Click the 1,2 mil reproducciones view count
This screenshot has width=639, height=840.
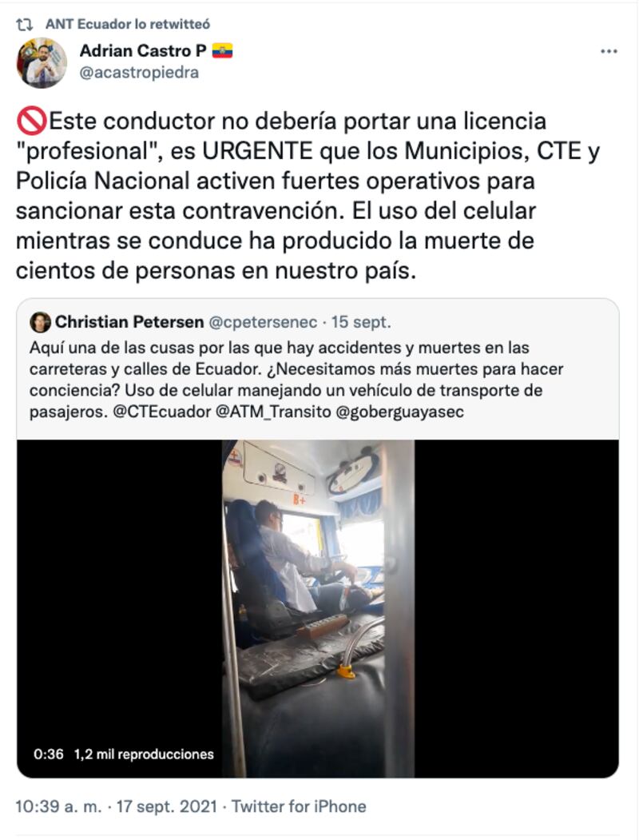144,754
